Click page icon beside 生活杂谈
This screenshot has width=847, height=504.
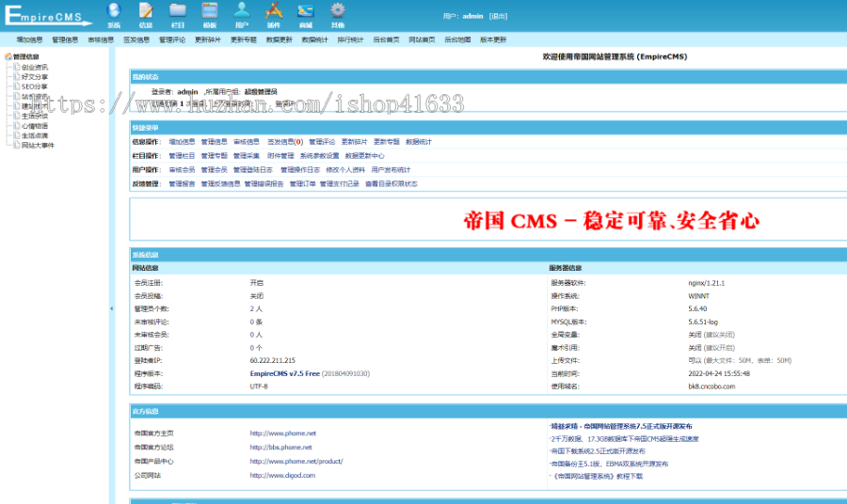tap(17, 116)
